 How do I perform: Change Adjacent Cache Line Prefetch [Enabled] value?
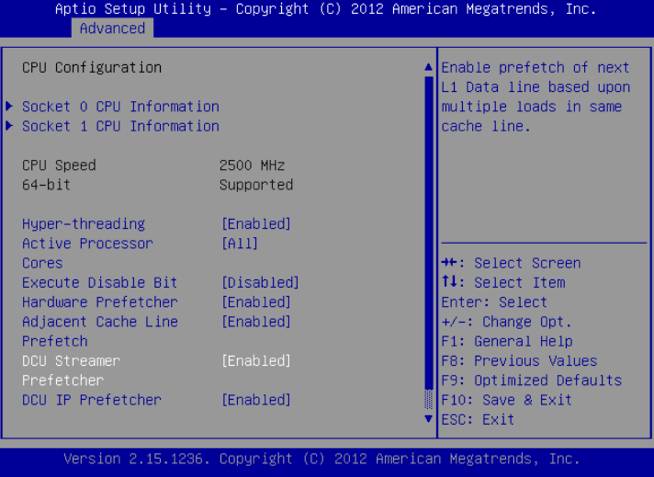[256, 322]
